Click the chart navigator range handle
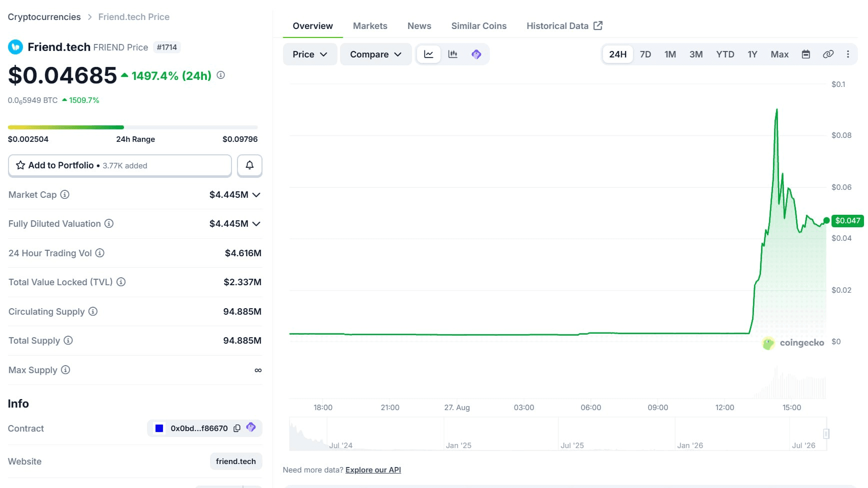 [x=826, y=434]
